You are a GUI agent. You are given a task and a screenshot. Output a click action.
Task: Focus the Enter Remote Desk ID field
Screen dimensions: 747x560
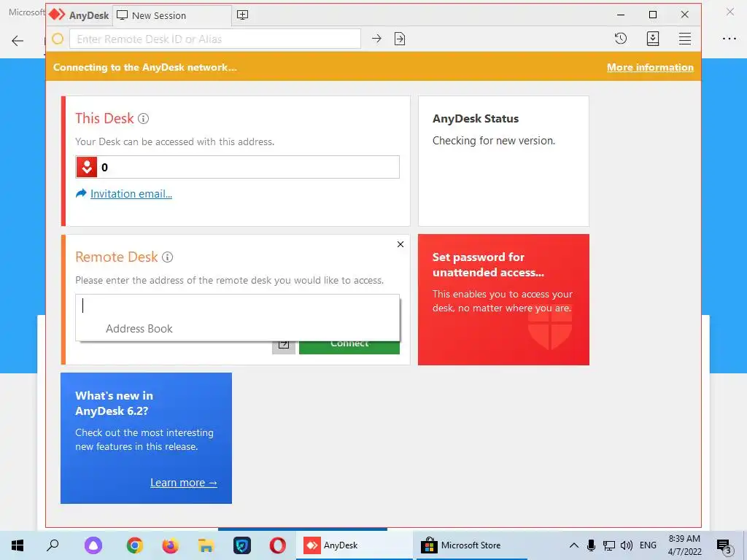(215, 39)
